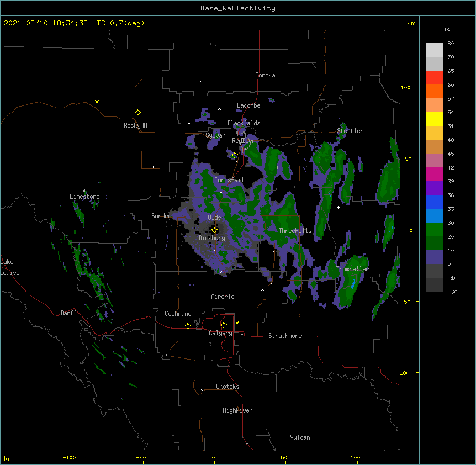Image resolution: width=476 pixels, height=465 pixels.
Task: Click the green 30 dBZ legend swatch
Action: click(434, 230)
